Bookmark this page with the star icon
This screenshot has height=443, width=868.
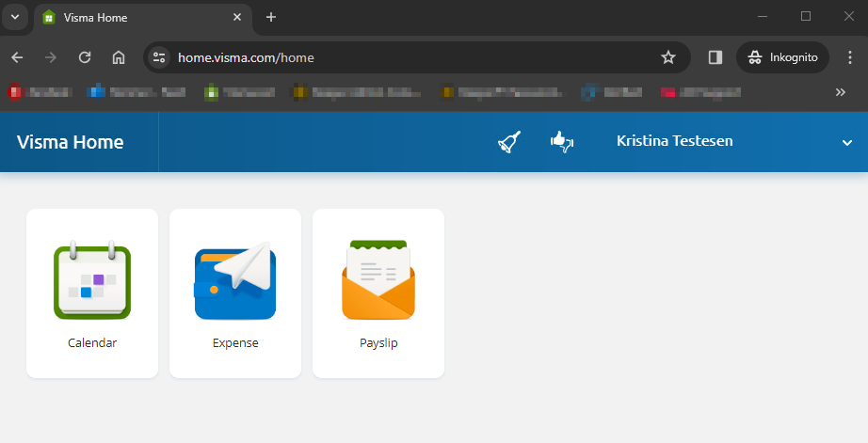pos(668,57)
